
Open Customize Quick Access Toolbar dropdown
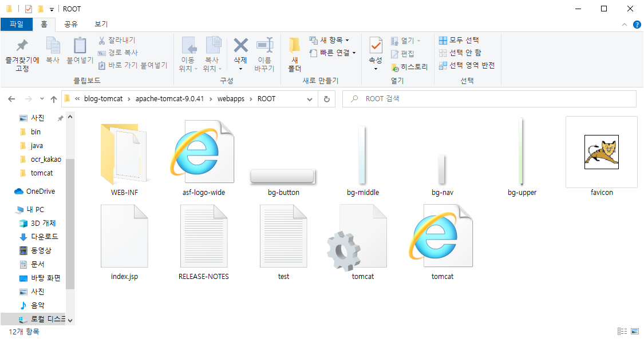coord(52,9)
